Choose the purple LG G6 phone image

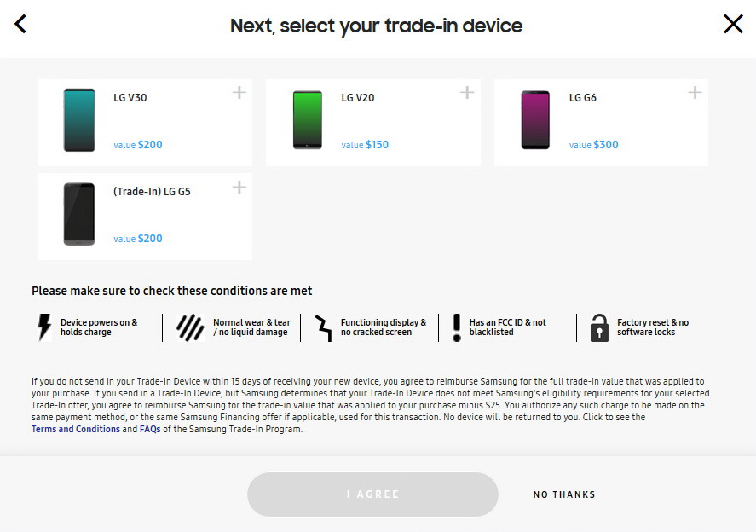tap(535, 121)
